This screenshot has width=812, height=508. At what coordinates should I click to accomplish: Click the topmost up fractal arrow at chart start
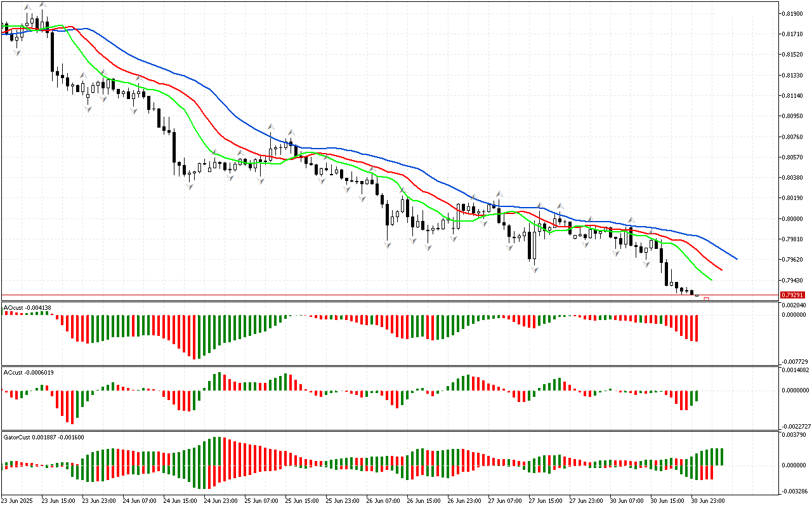click(x=42, y=4)
